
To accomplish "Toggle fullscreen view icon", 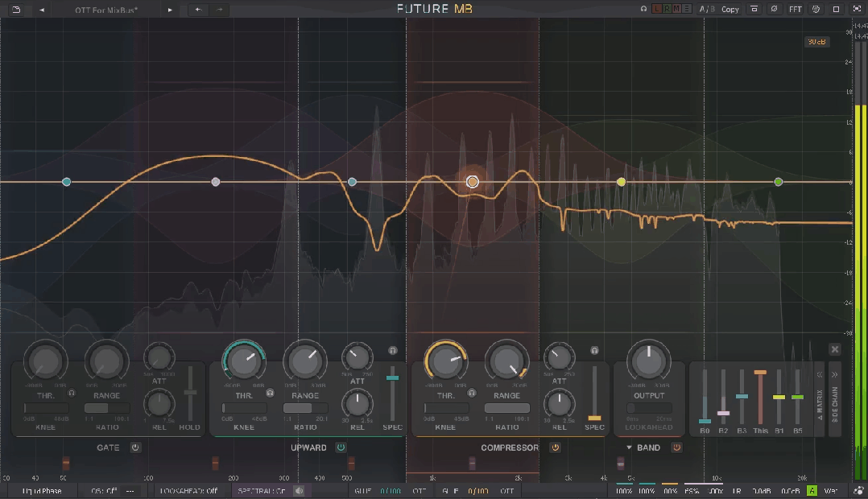I will click(857, 9).
